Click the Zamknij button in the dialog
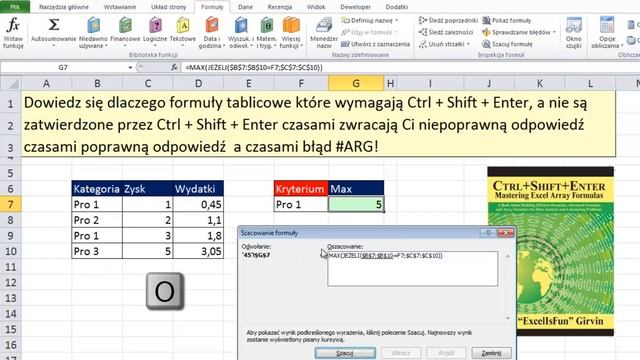This screenshot has height=360, width=640. click(491, 353)
